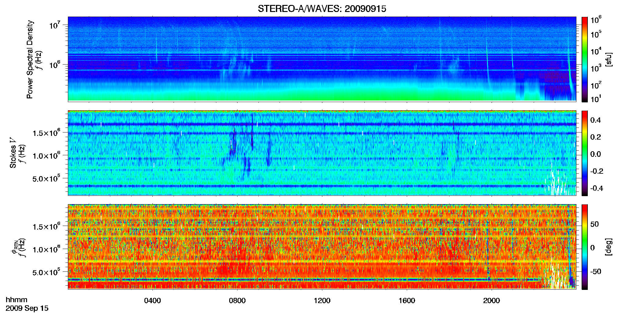The height and width of the screenshot is (332, 644).
Task: Select the 1200 time tick label
Action: tap(322, 301)
